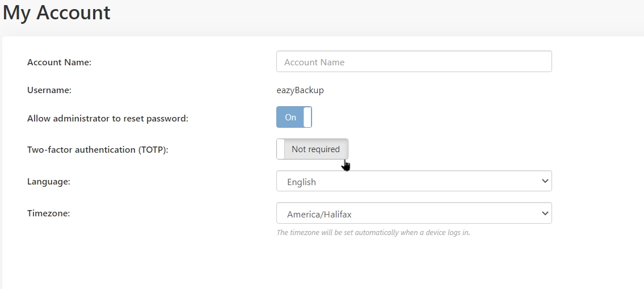Viewport: 644px width, 289px height.
Task: Open the Language dropdown showing English
Action: click(414, 181)
